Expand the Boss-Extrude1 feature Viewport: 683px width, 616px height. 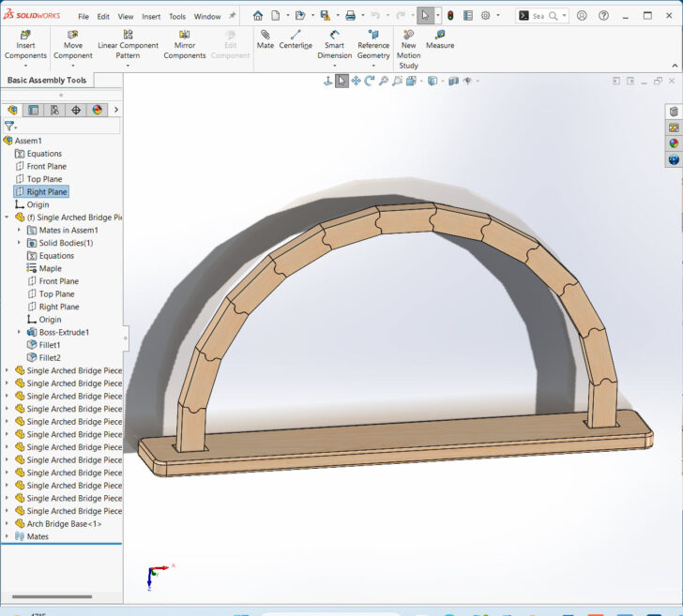click(19, 332)
